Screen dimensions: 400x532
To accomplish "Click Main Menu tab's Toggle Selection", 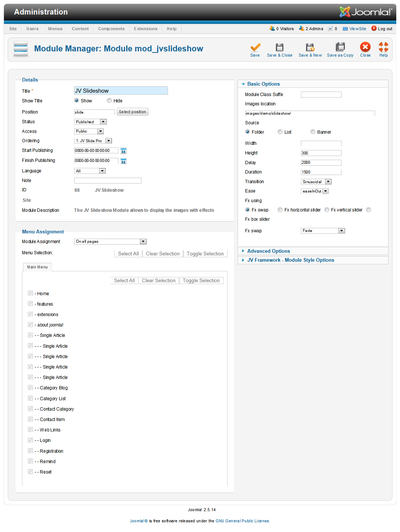I will coord(201,280).
